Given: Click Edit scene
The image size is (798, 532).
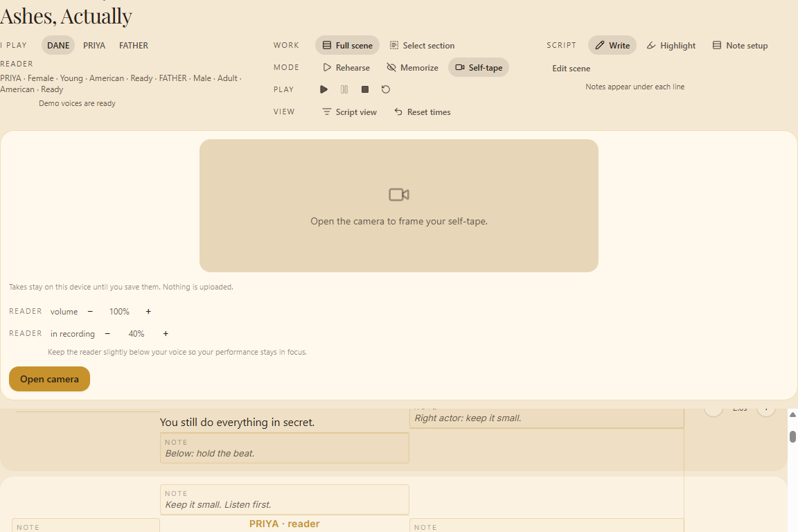Looking at the screenshot, I should pos(571,68).
